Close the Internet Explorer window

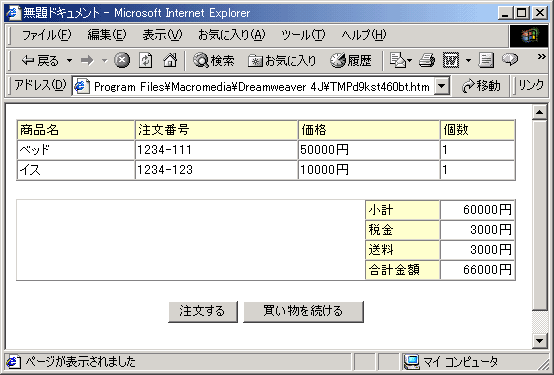pyautogui.click(x=540, y=13)
